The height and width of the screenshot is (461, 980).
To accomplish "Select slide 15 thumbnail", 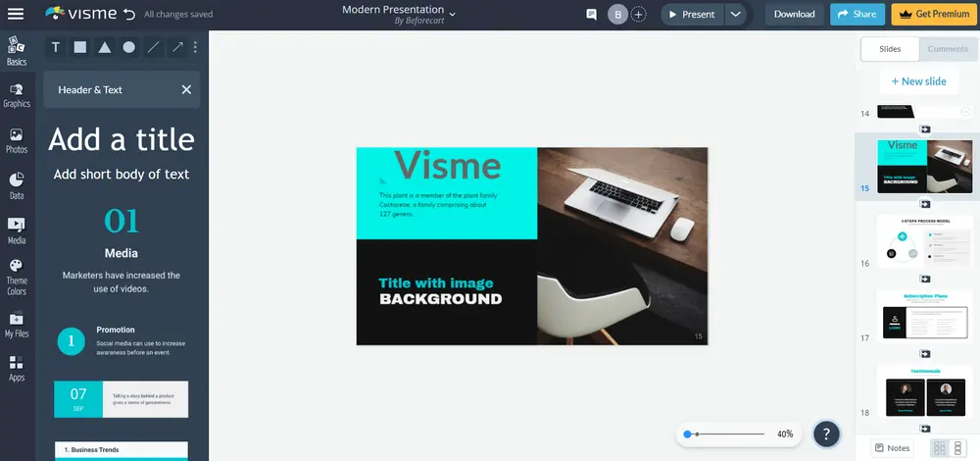I will pos(924,167).
